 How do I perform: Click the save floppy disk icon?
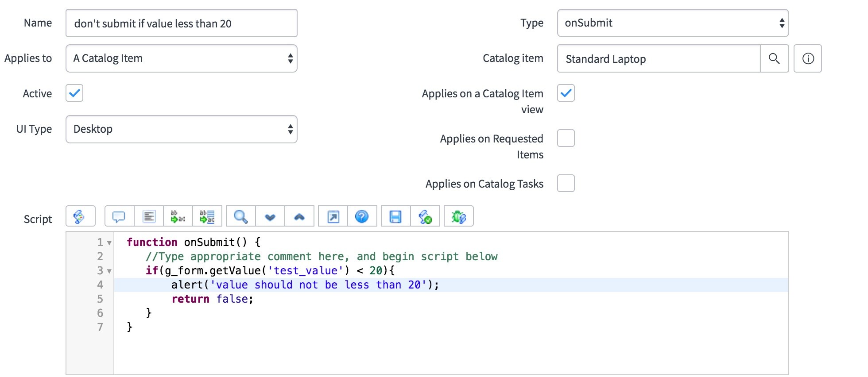coord(395,216)
